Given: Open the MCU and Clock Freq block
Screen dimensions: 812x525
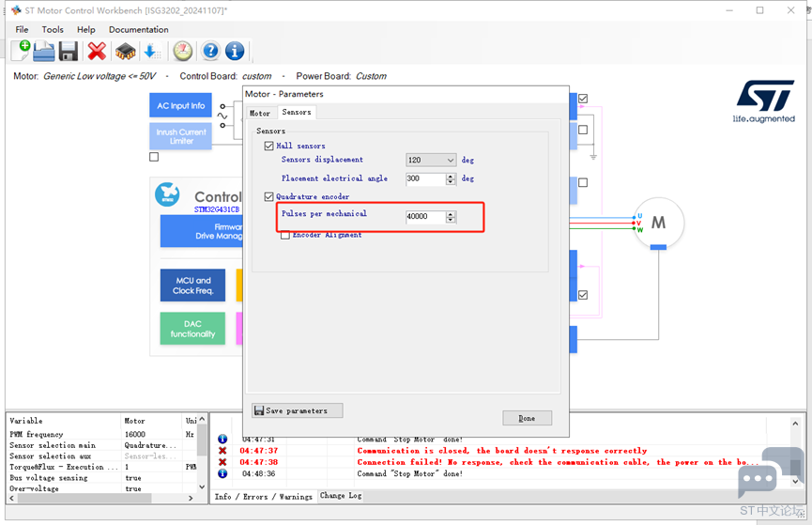Looking at the screenshot, I should point(192,286).
